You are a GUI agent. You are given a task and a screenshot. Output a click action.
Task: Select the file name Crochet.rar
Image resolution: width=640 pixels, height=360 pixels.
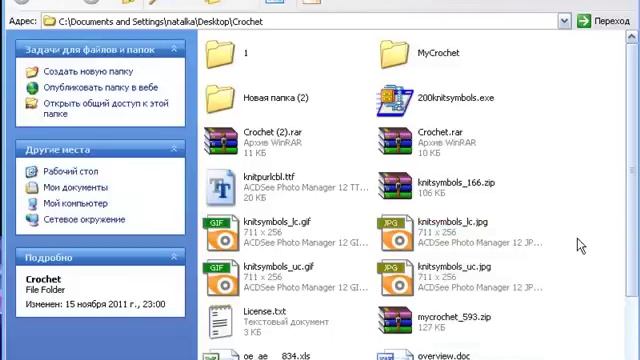pos(440,132)
